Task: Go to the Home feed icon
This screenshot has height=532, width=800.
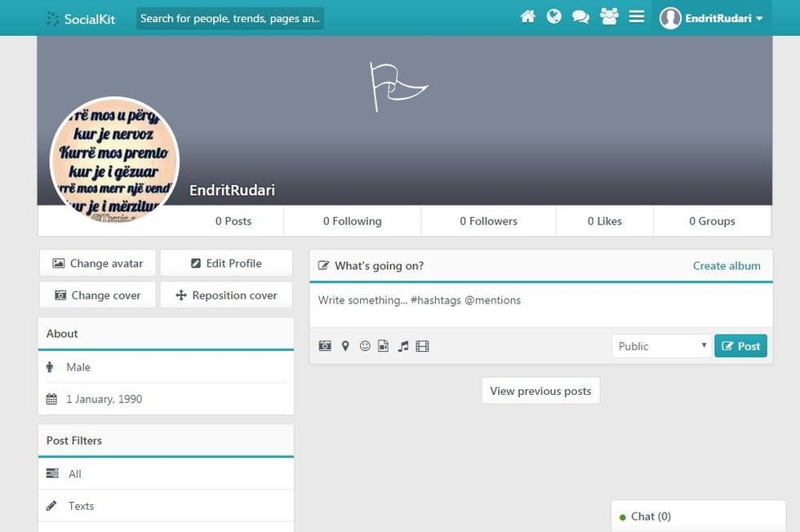Action: pyautogui.click(x=528, y=17)
